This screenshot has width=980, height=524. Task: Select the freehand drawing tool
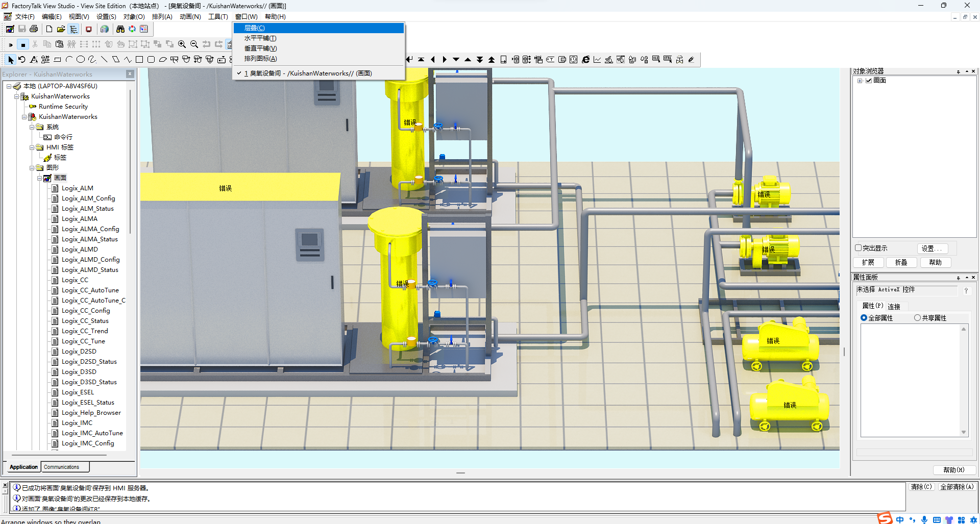(92, 60)
